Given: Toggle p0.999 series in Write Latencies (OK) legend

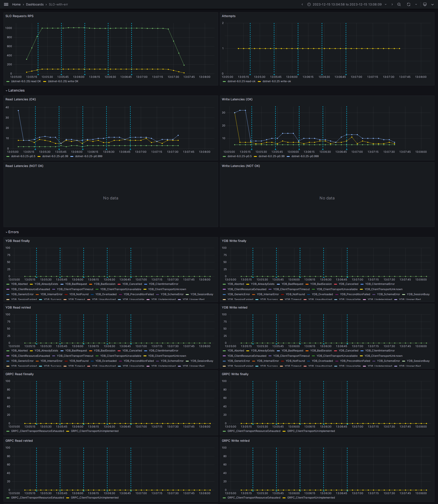Looking at the screenshot, I should click(x=305, y=156).
